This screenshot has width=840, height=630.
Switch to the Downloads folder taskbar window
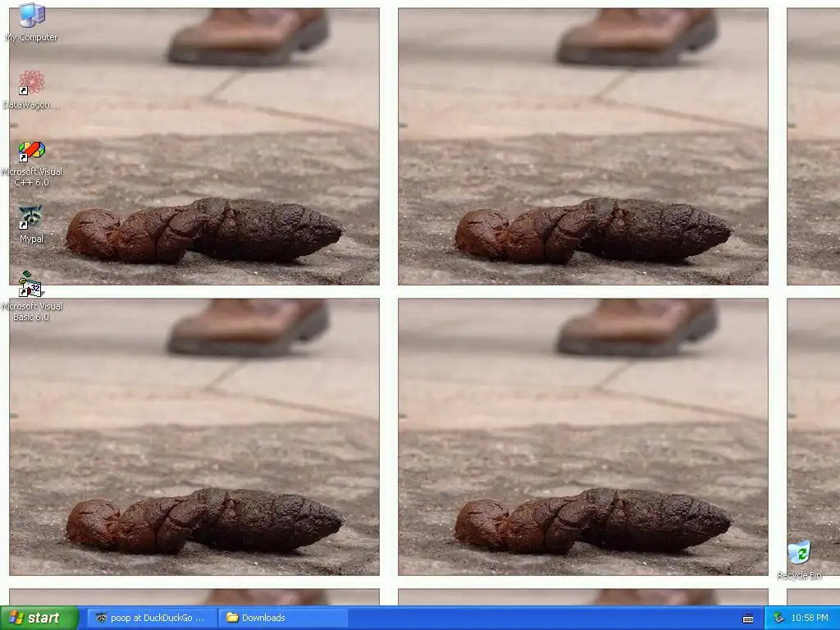(x=284, y=618)
